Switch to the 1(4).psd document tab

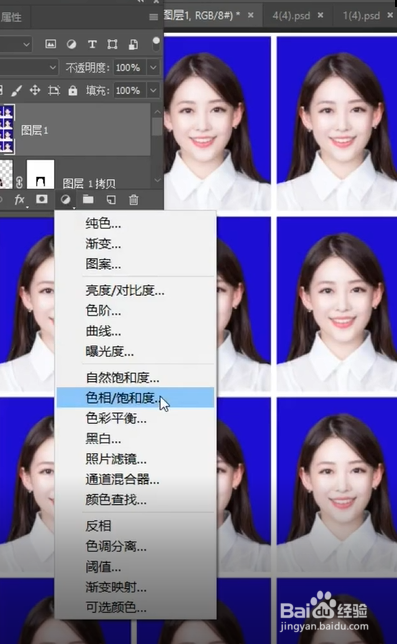(x=361, y=16)
